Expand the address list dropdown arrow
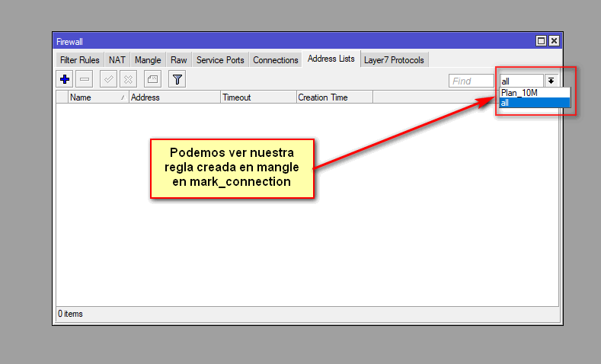601x364 pixels. (x=551, y=81)
